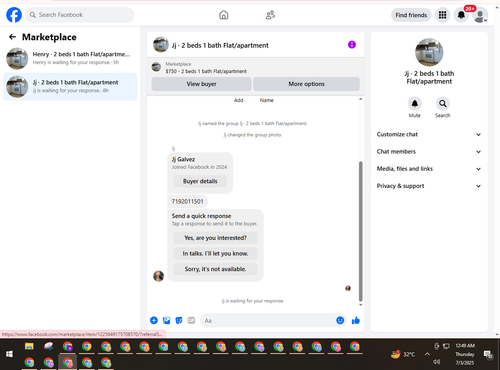Viewport: 500px width, 370px height.
Task: Send a thumbs-up like
Action: coord(356,320)
